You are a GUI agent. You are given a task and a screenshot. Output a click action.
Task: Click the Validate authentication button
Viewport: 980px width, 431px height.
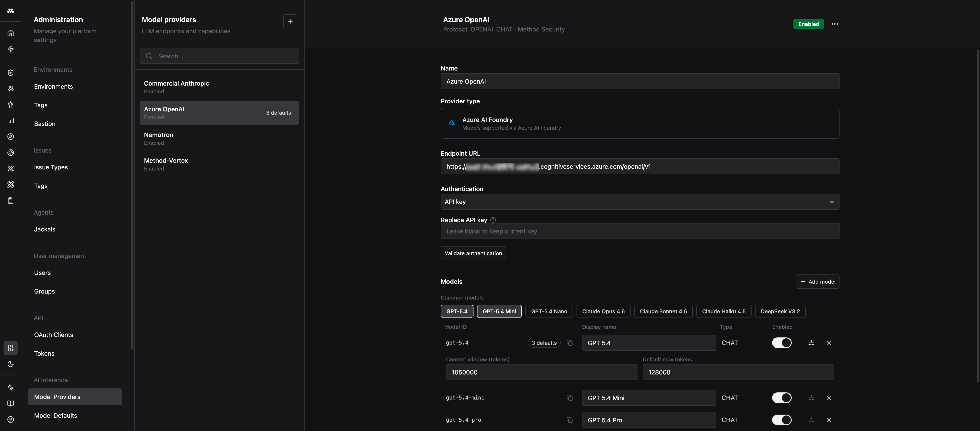click(x=473, y=253)
